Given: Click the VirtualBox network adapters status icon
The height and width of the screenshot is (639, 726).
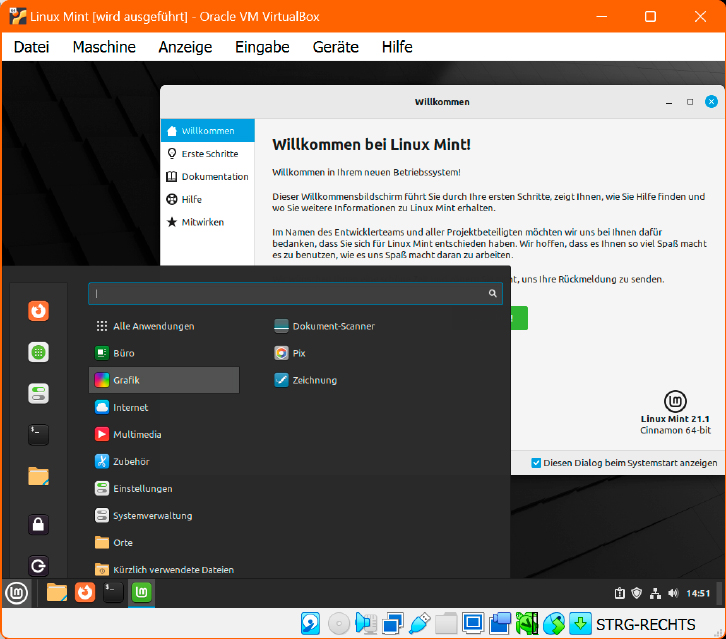Looking at the screenshot, I should pyautogui.click(x=393, y=624).
